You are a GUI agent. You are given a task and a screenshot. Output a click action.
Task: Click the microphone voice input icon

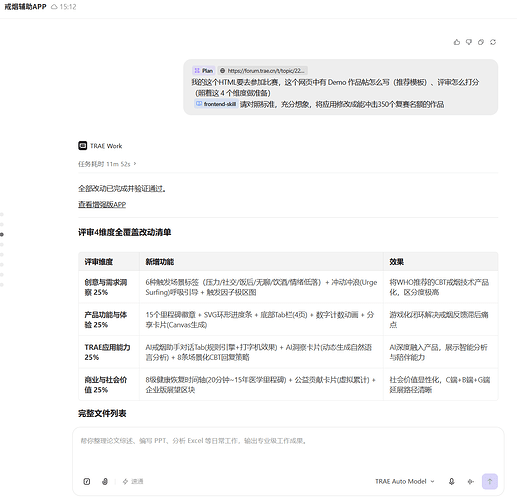tap(452, 481)
